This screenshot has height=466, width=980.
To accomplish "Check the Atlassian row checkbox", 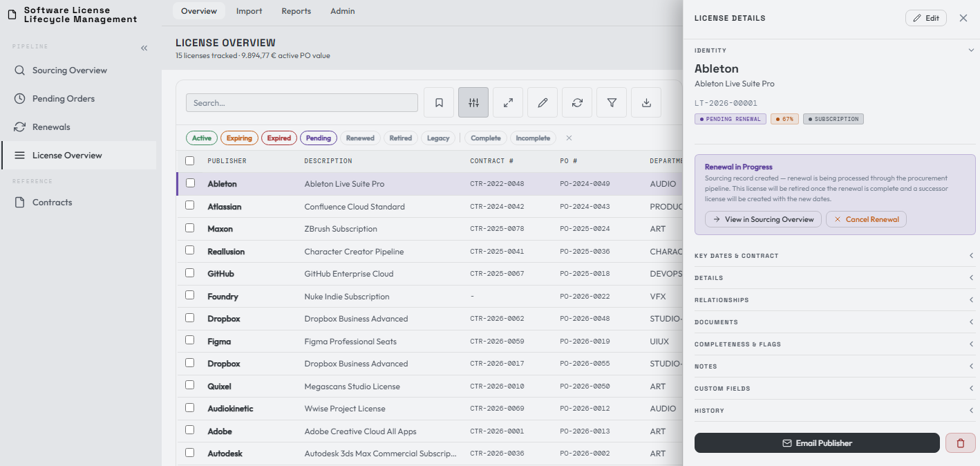I will coord(190,205).
